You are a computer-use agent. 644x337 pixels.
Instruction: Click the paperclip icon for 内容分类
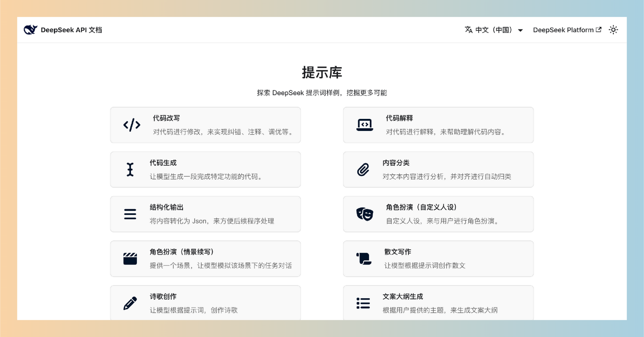[363, 169]
